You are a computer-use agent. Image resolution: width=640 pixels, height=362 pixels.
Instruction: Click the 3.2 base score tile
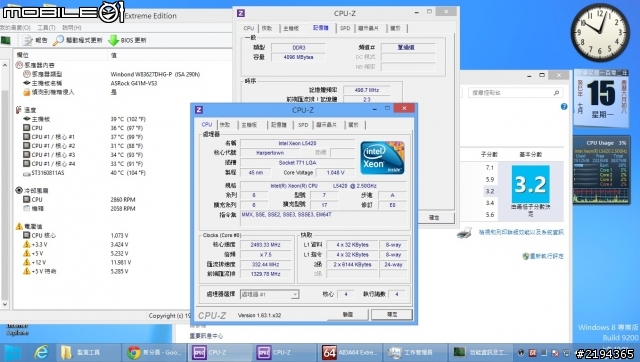(x=530, y=184)
